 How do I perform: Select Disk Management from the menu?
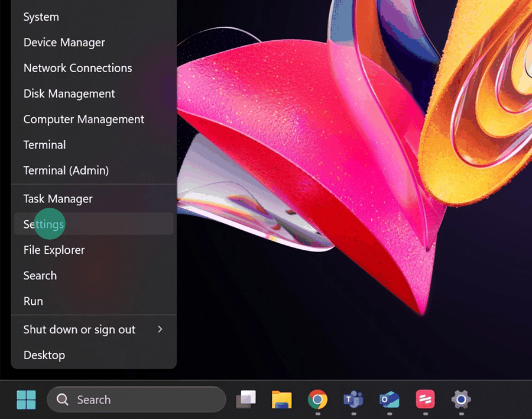[x=69, y=94]
